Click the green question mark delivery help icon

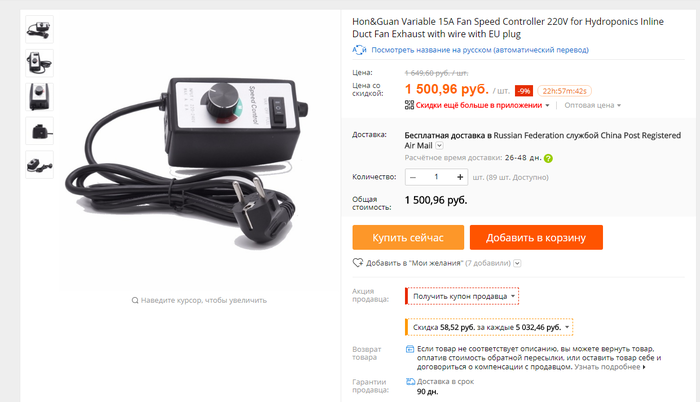pyautogui.click(x=548, y=158)
